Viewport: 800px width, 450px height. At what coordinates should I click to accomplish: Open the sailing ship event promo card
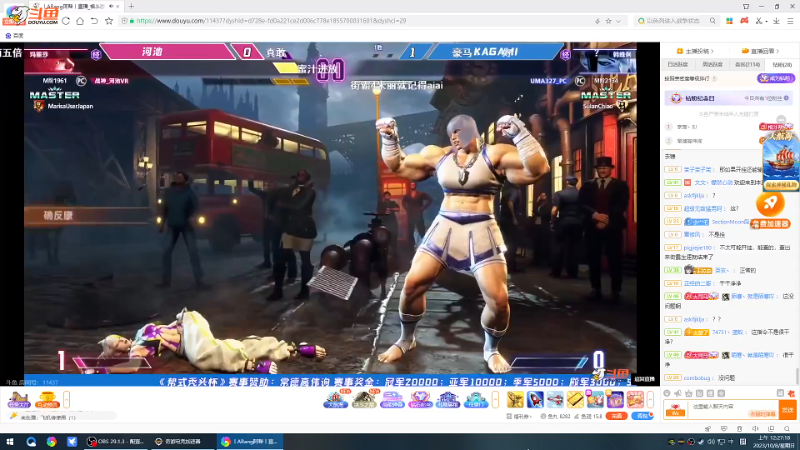coord(781,162)
